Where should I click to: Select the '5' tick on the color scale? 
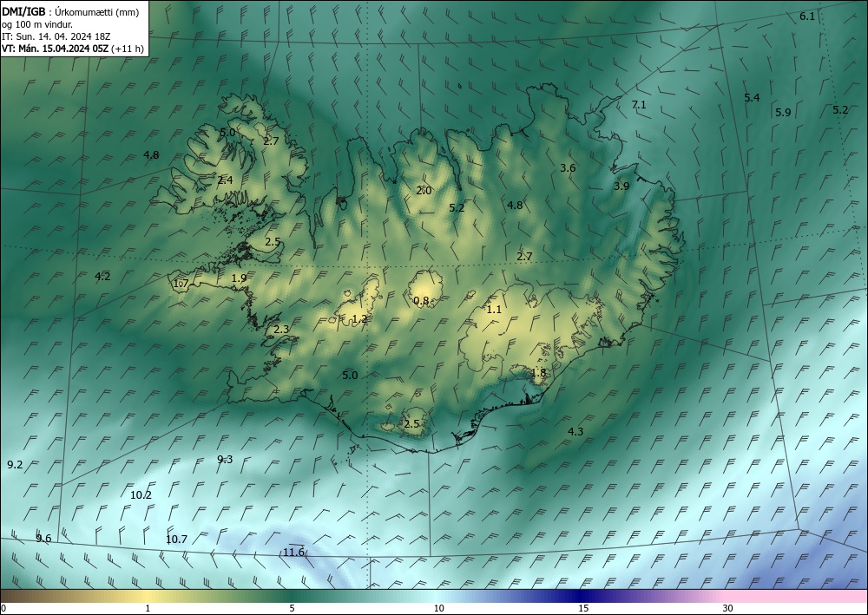[292, 608]
